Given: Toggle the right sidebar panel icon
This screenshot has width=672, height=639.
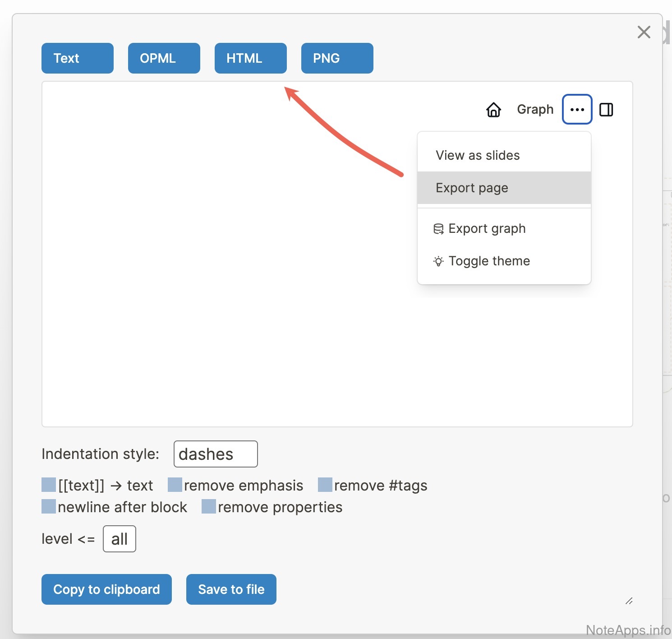Looking at the screenshot, I should [x=606, y=110].
